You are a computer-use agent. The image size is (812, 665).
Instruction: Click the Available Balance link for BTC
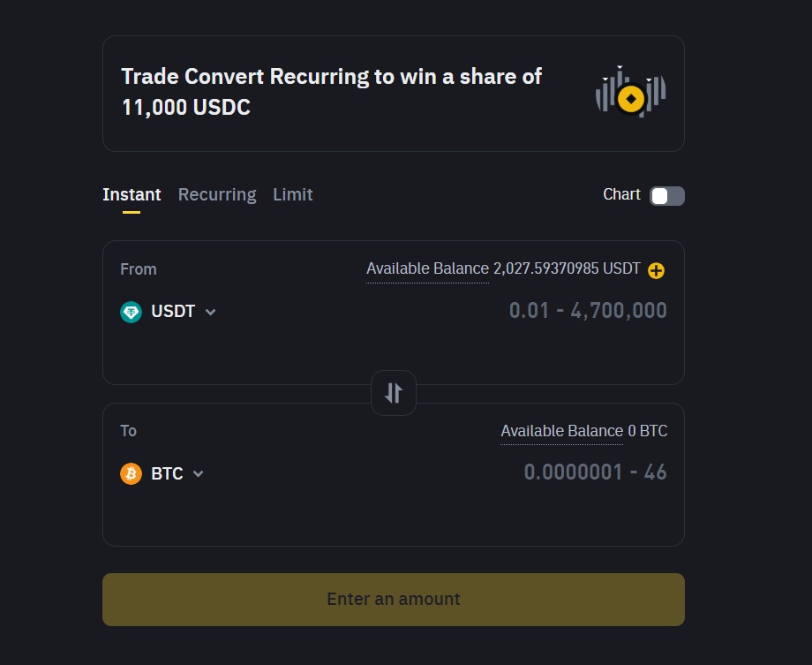click(561, 431)
